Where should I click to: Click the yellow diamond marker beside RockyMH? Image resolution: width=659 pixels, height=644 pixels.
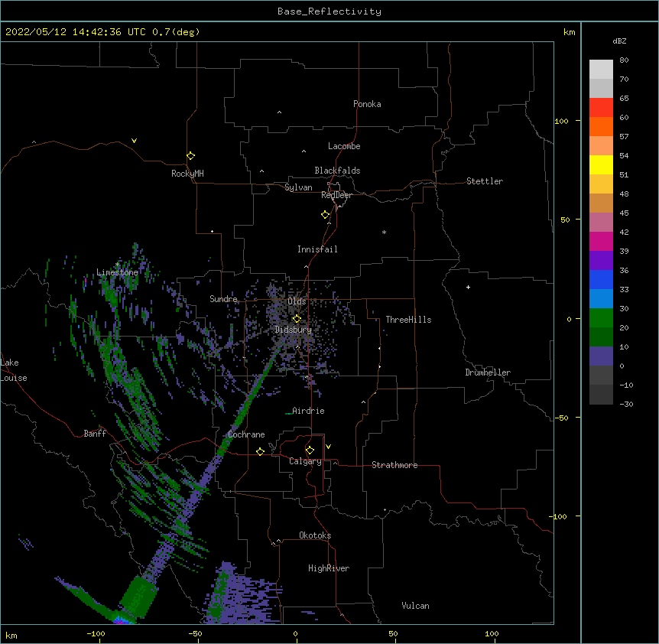(191, 156)
